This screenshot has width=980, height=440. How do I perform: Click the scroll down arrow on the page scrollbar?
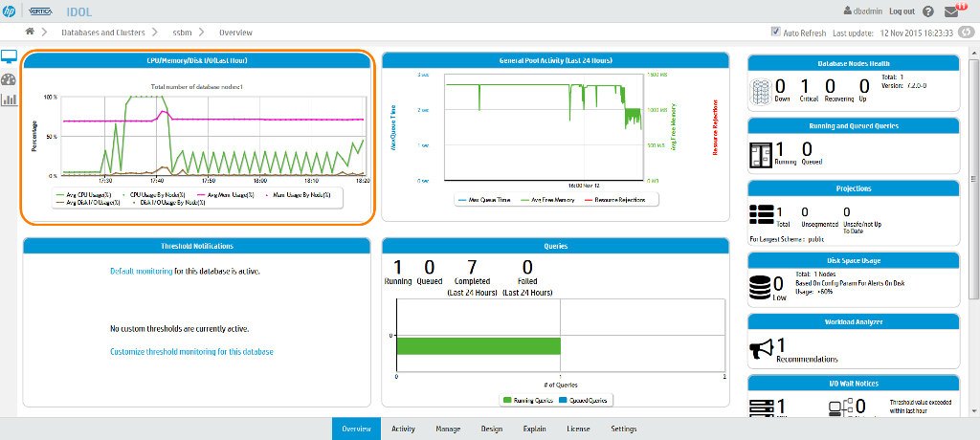(x=973, y=410)
